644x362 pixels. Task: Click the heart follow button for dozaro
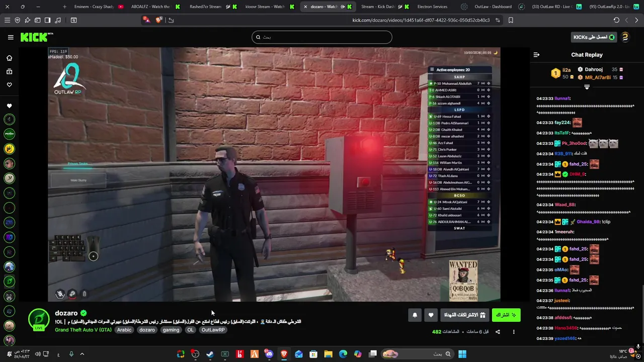tap(431, 315)
